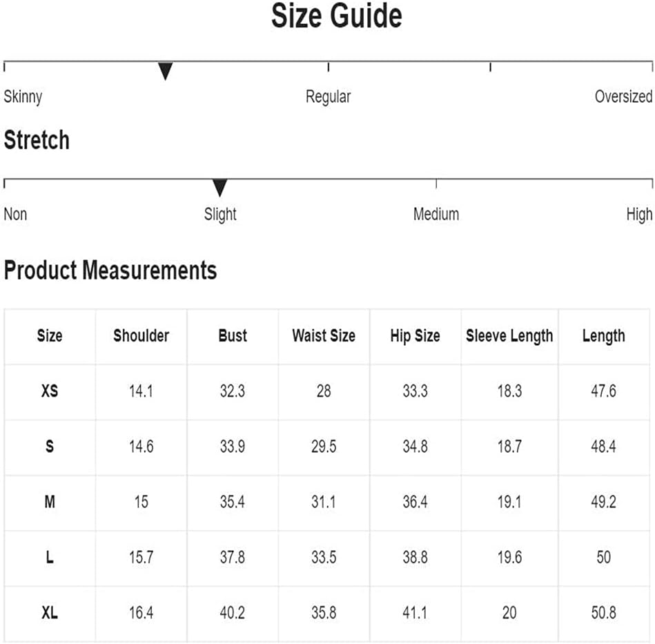Click the Shoulder column header
The height and width of the screenshot is (644, 655).
141,335
